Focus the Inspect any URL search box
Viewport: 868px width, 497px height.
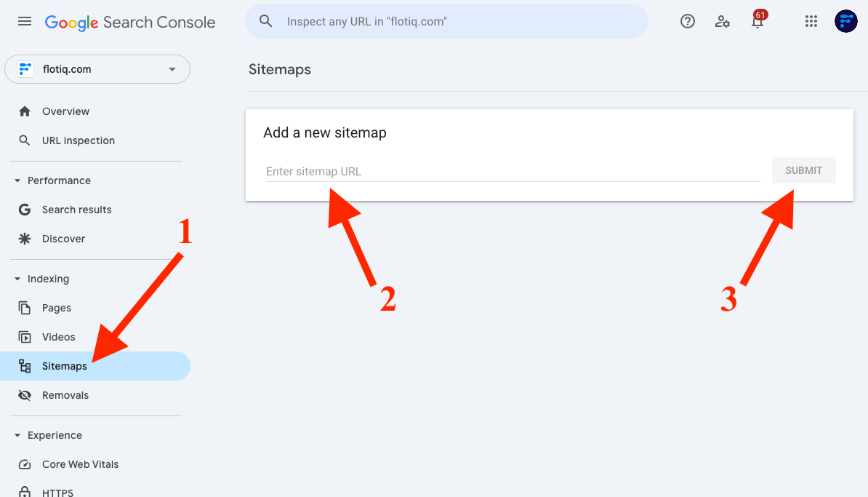446,22
